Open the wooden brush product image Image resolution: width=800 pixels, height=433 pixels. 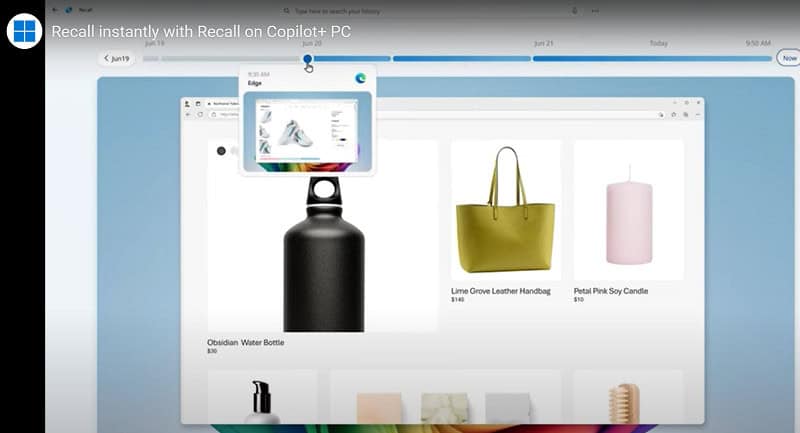(628, 397)
